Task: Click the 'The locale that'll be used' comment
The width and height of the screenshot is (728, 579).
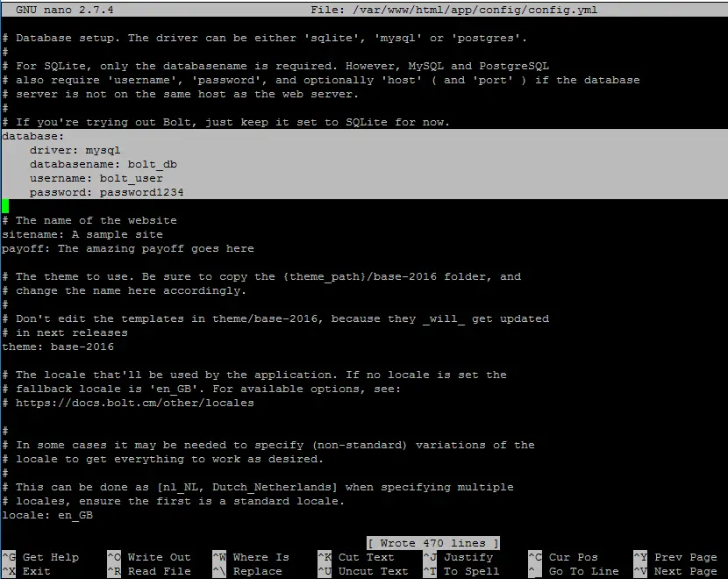Action: 254,375
